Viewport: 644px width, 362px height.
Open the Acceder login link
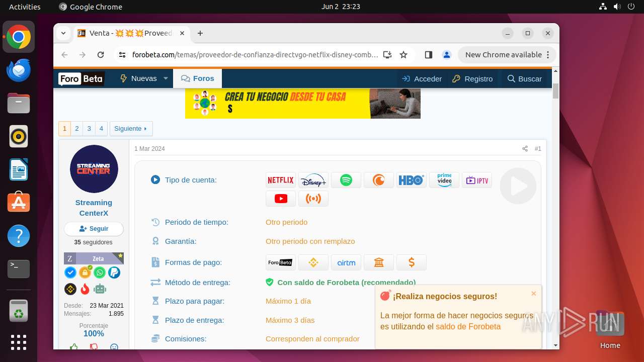point(422,78)
